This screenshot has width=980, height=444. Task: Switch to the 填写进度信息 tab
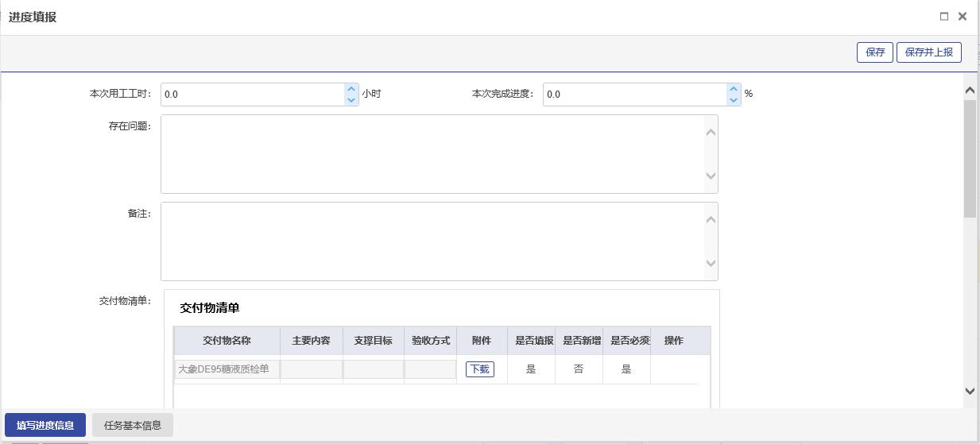45,425
